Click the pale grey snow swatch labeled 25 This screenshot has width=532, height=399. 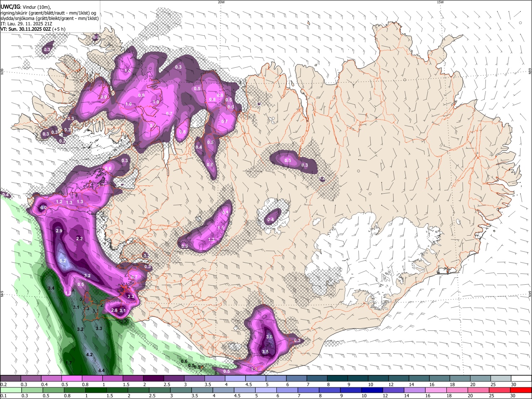point(501,379)
